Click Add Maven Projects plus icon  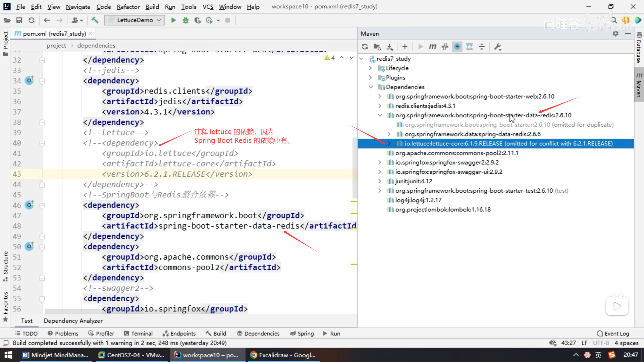[405, 47]
